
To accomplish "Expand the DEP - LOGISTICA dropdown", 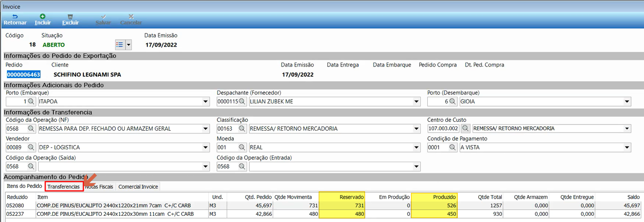I will pos(206,147).
